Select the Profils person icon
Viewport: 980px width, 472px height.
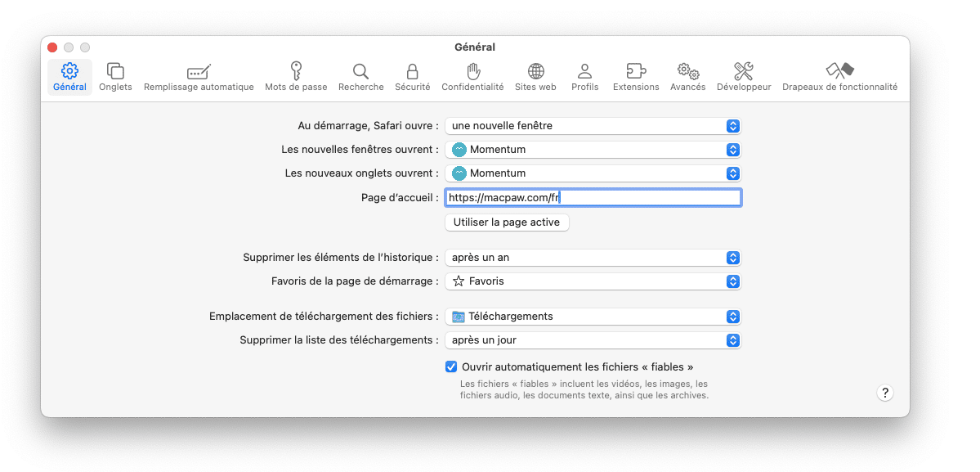coord(585,70)
